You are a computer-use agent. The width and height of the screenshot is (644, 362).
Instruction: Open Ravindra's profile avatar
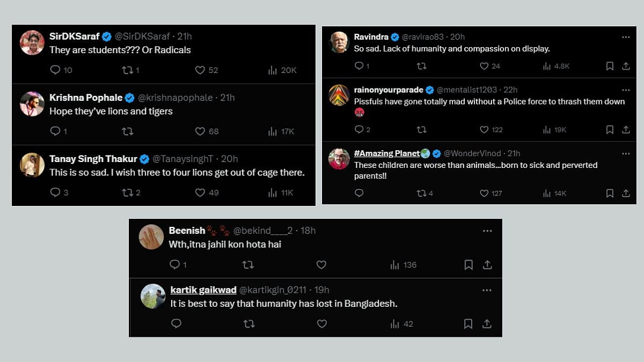(339, 43)
